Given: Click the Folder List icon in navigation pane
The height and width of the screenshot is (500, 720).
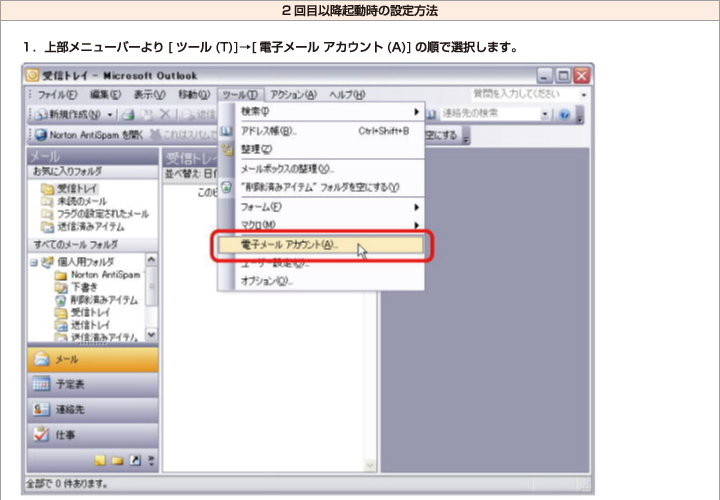Looking at the screenshot, I should [x=117, y=460].
